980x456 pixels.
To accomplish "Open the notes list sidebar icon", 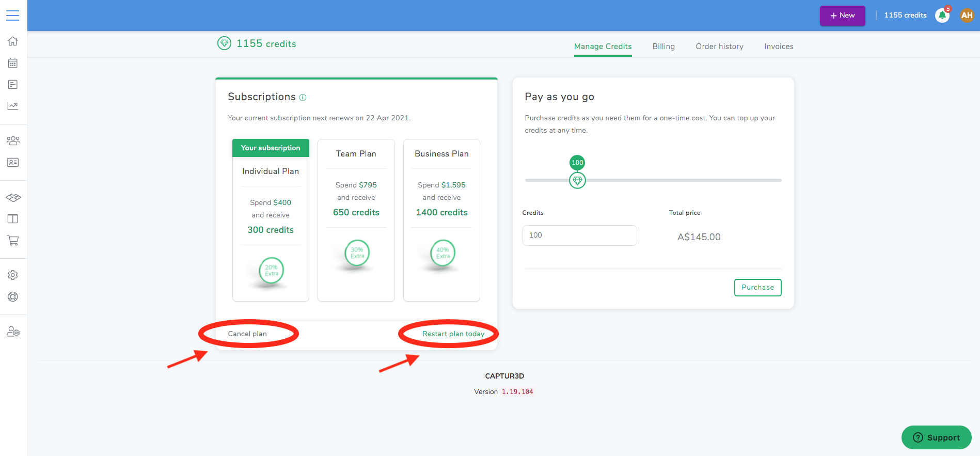I will point(13,84).
